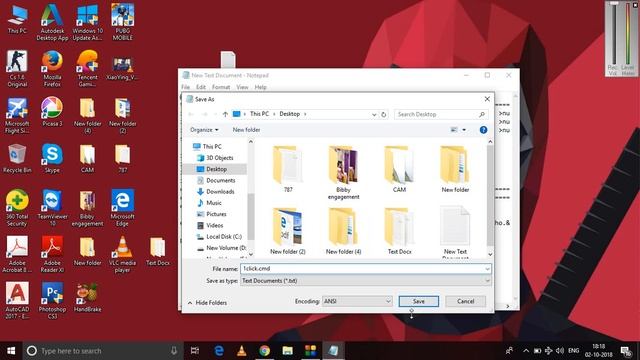Select the VLC media player desktop icon
This screenshot has width=640, height=360.
122,254
